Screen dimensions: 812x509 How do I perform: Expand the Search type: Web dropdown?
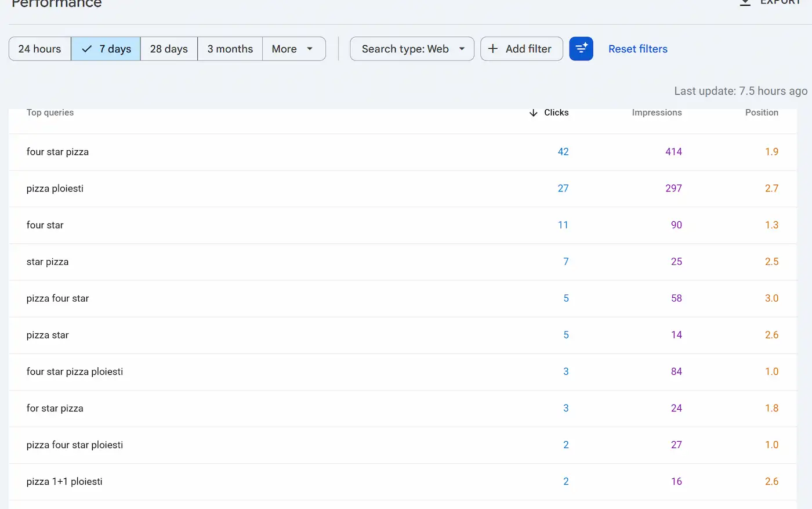click(412, 49)
